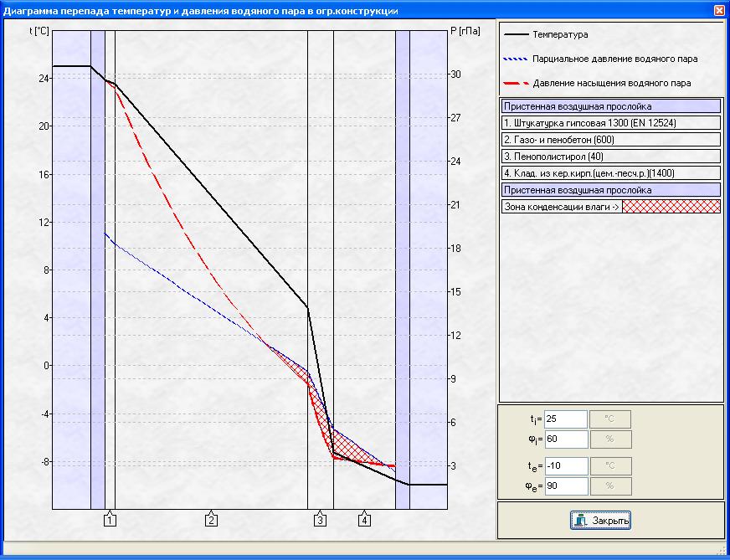Click layer marker 4 below the chart
Screen dimensions: 730x560
click(x=364, y=520)
